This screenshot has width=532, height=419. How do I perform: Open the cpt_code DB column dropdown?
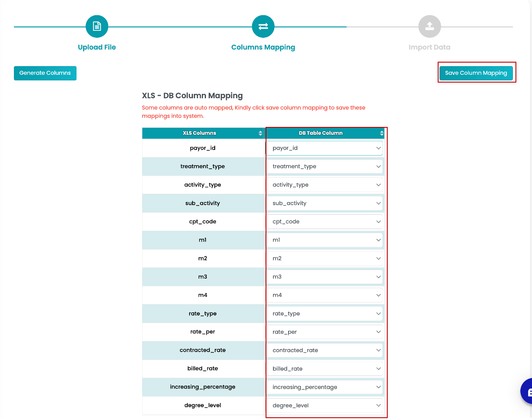click(324, 222)
